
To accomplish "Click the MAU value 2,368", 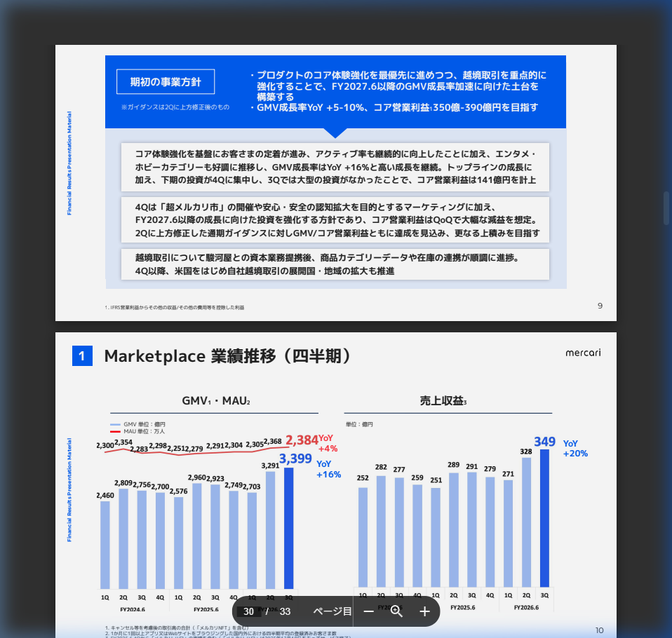I will pyautogui.click(x=273, y=441).
